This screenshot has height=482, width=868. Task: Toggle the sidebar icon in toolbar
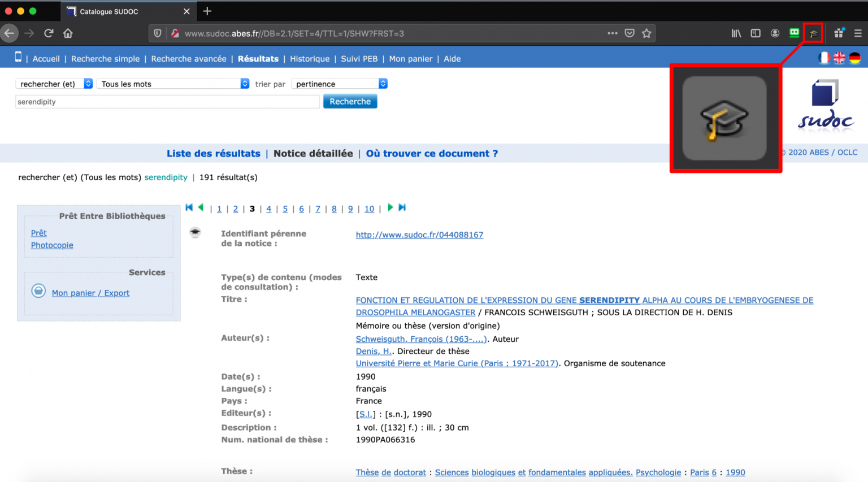[x=756, y=33]
